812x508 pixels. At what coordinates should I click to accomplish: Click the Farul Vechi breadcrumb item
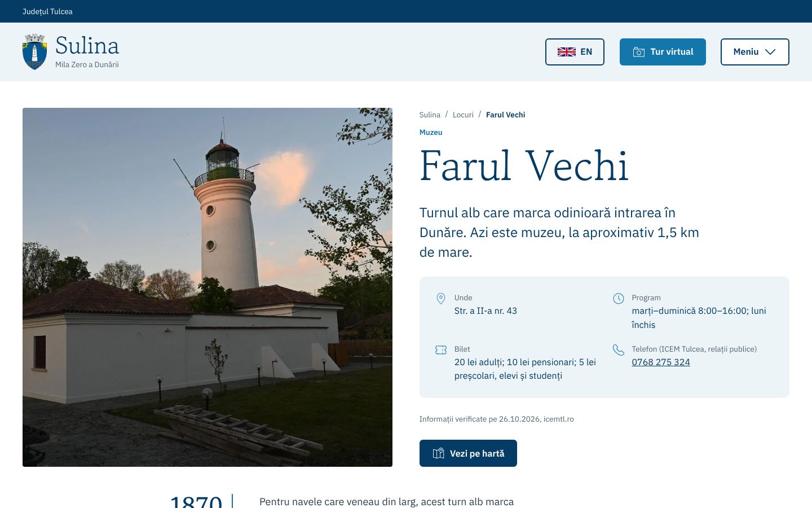pos(505,115)
